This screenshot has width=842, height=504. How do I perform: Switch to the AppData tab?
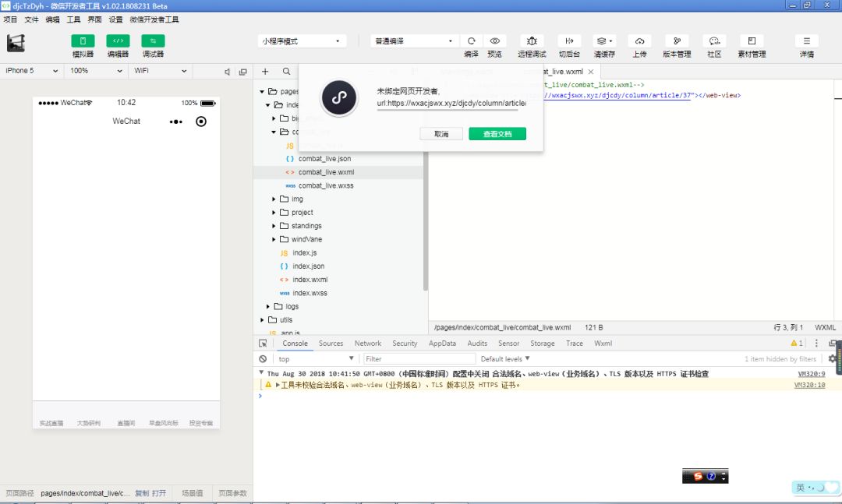pyautogui.click(x=442, y=344)
